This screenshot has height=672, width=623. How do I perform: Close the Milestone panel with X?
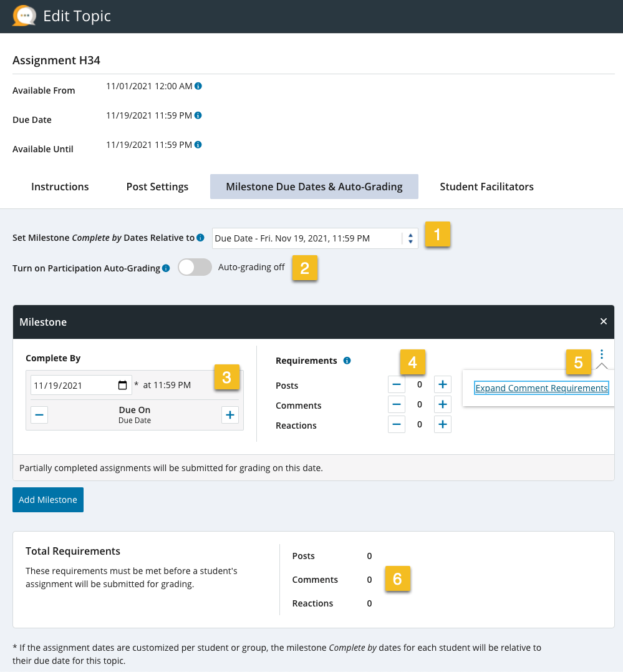tap(603, 321)
